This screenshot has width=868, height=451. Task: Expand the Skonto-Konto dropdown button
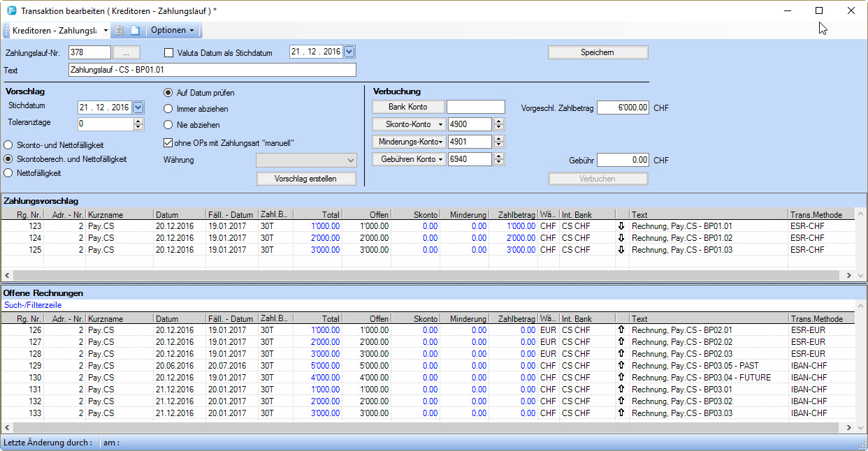click(x=409, y=124)
